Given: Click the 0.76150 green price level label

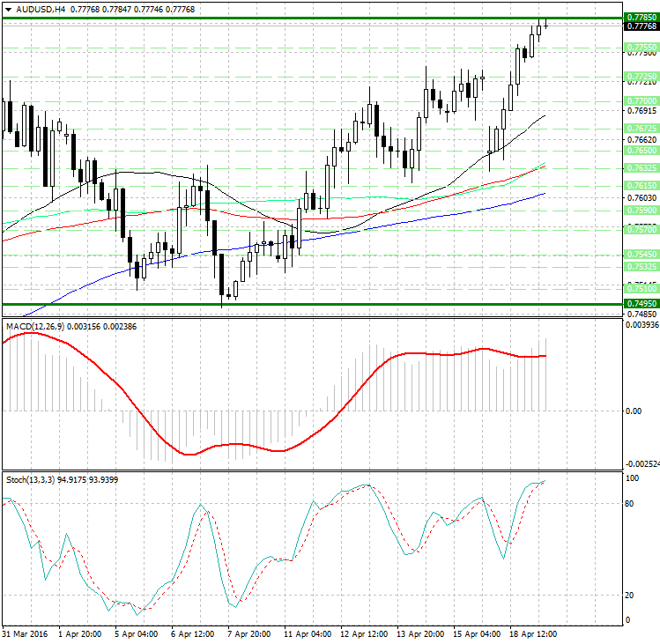Looking at the screenshot, I should (x=640, y=185).
